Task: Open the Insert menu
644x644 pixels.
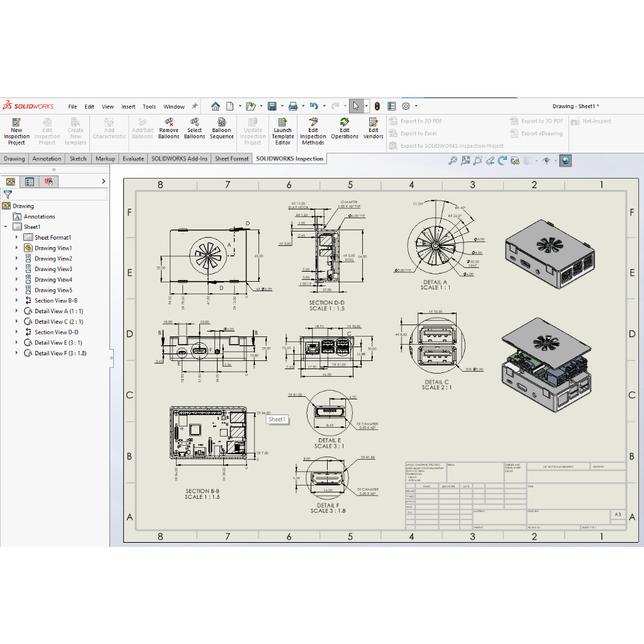Action: [x=128, y=107]
